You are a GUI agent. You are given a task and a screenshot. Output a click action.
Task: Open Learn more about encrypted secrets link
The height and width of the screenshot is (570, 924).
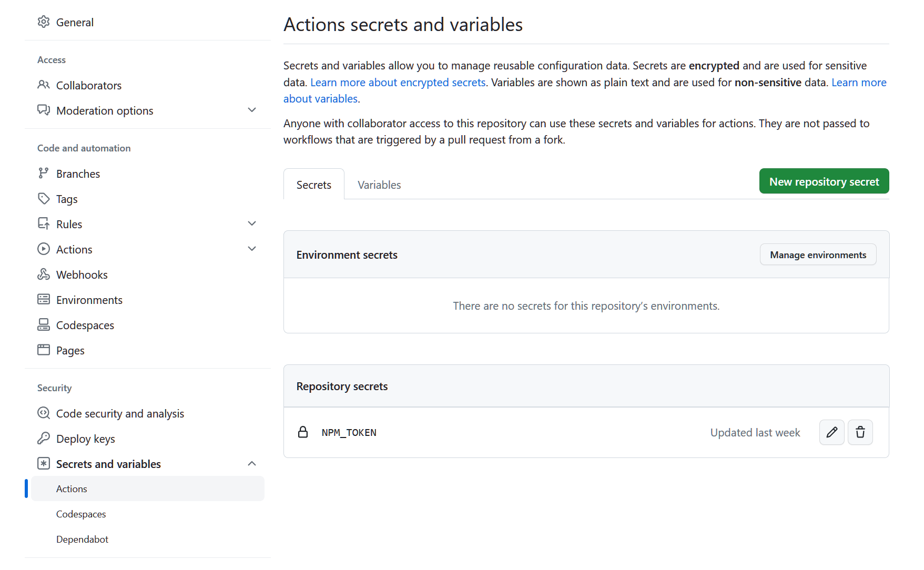coord(398,83)
